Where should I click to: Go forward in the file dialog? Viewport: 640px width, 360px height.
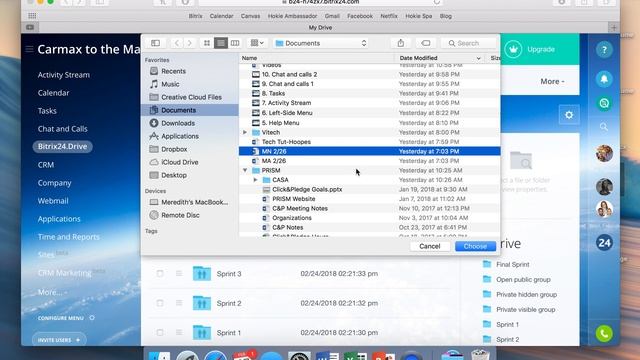coord(189,43)
